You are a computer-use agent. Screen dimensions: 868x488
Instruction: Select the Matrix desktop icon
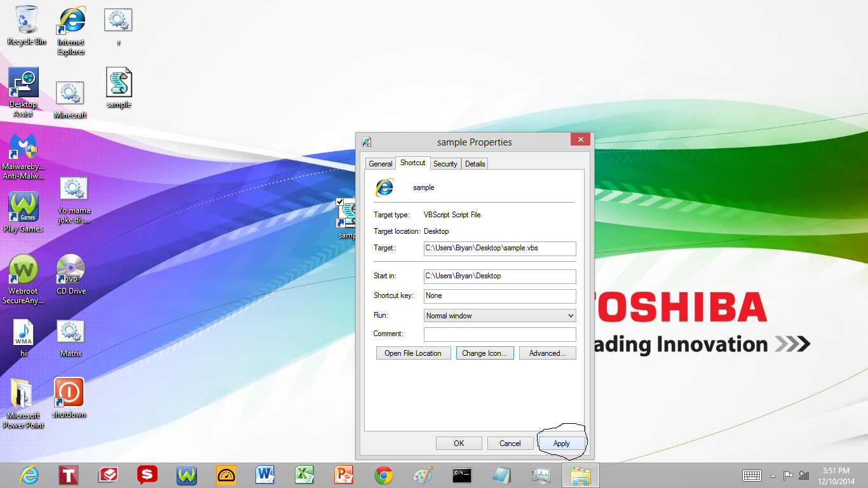click(71, 338)
